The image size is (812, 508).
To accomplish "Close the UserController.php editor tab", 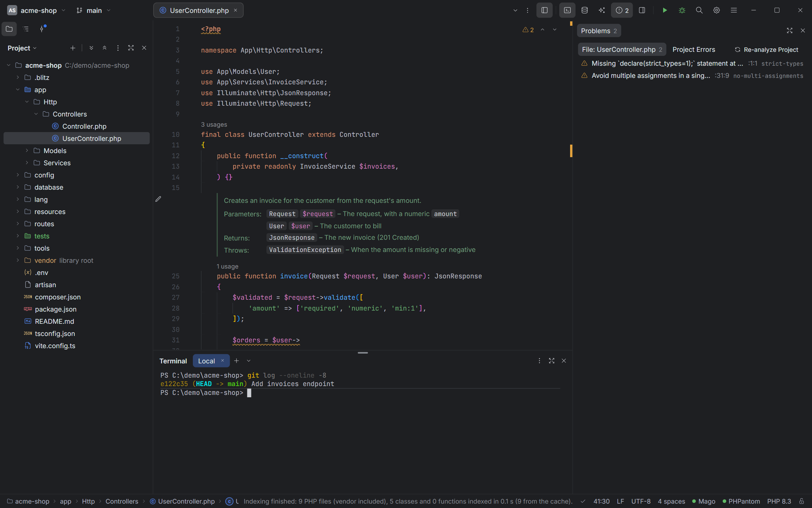I will 235,10.
